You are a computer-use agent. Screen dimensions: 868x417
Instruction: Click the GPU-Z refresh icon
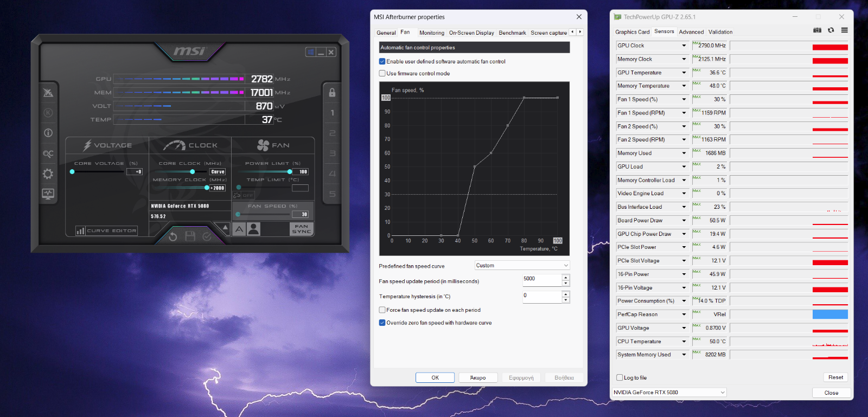(831, 30)
